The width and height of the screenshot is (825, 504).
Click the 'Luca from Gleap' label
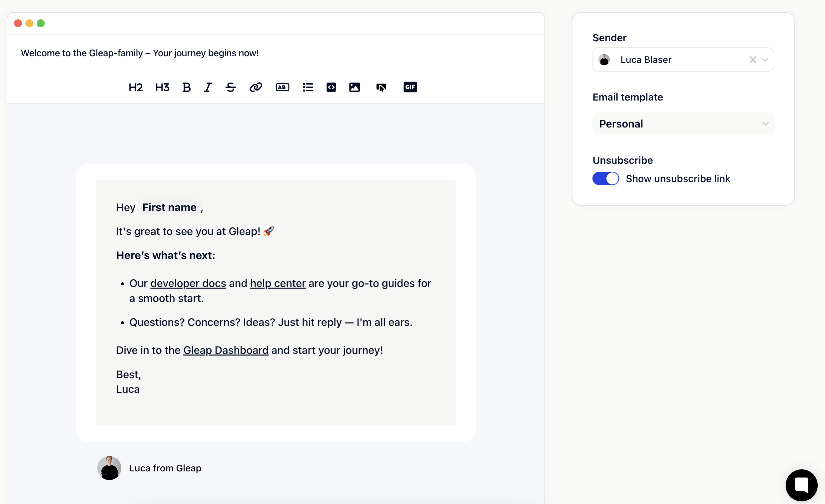(165, 468)
